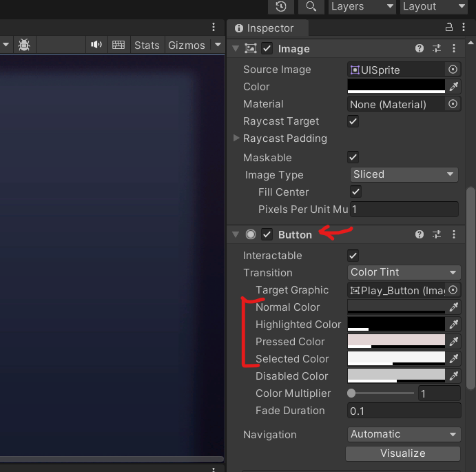Screen dimensions: 476x472
Task: Click the Fade Duration field
Action: [404, 411]
